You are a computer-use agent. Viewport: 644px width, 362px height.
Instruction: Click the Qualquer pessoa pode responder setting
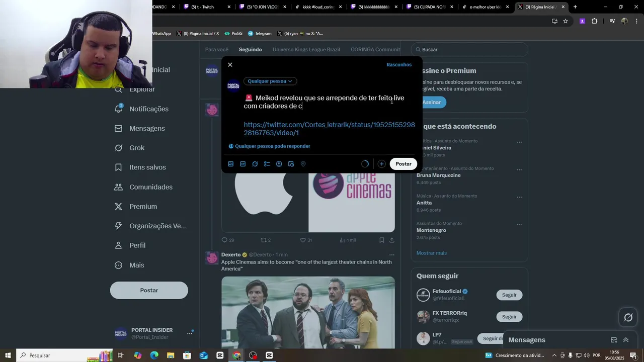pyautogui.click(x=269, y=146)
